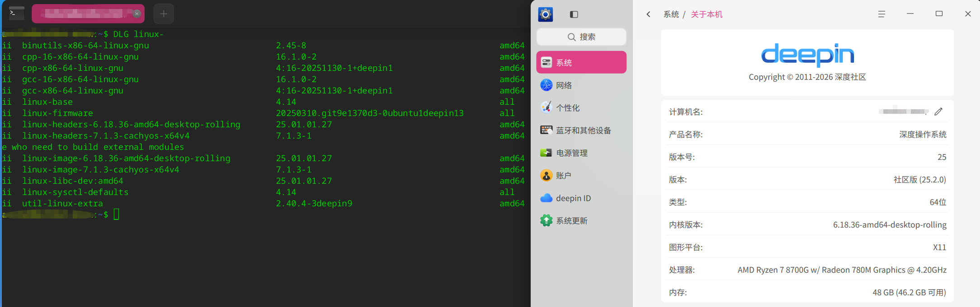
Task: Open deepin ID settings
Action: tap(581, 198)
